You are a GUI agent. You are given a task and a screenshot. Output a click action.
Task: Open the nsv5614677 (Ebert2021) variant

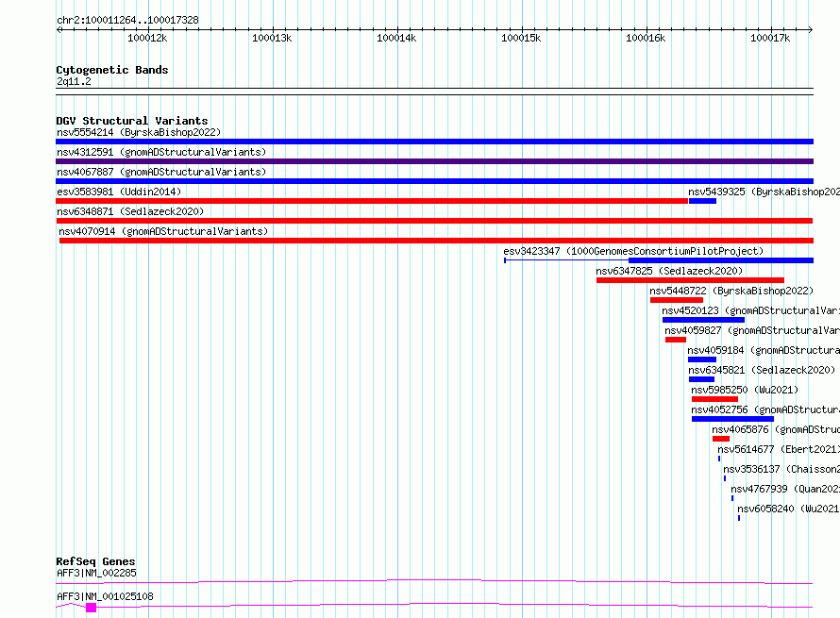[x=779, y=449]
